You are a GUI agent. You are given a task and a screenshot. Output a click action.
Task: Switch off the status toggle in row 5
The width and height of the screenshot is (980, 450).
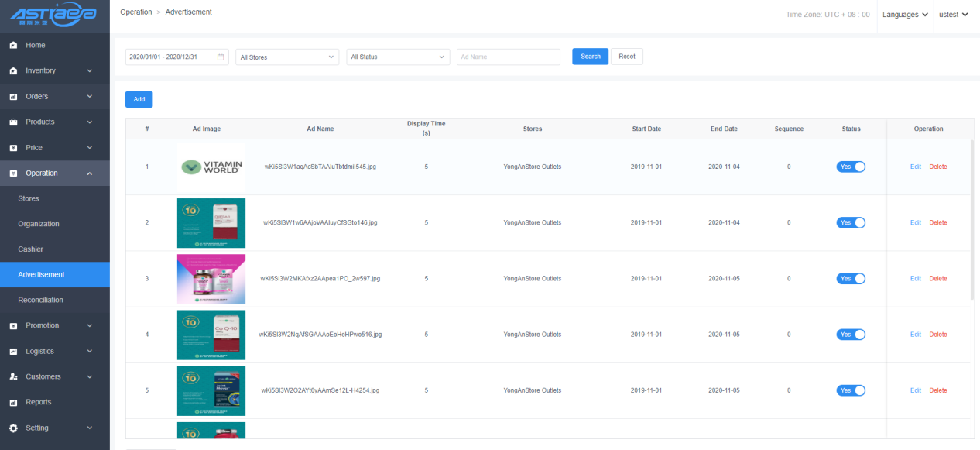point(850,390)
